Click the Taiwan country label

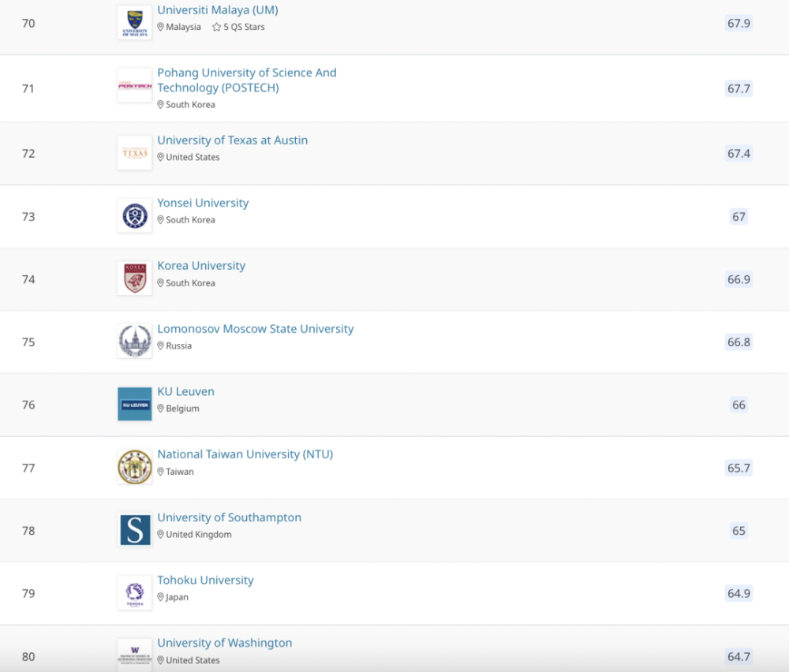pos(180,472)
